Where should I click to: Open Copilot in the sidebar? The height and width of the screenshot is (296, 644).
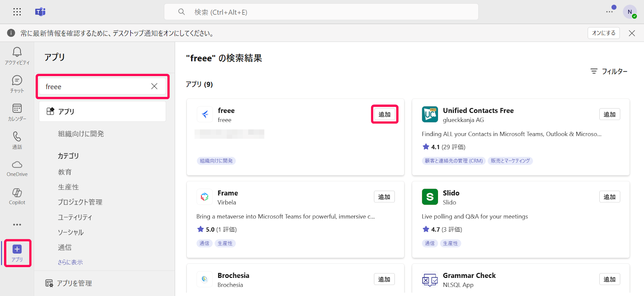(x=17, y=197)
